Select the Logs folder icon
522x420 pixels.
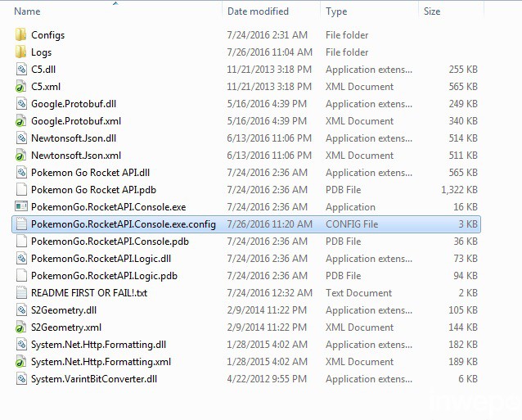pyautogui.click(x=21, y=52)
